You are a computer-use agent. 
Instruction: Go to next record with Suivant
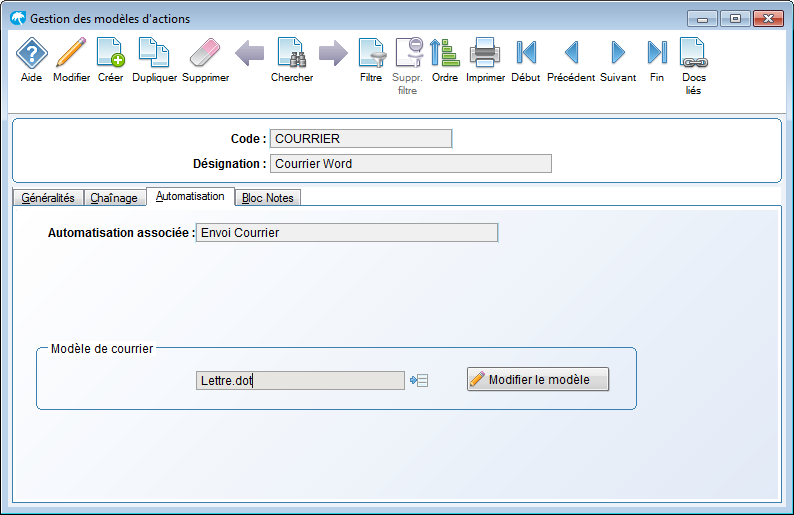click(618, 53)
